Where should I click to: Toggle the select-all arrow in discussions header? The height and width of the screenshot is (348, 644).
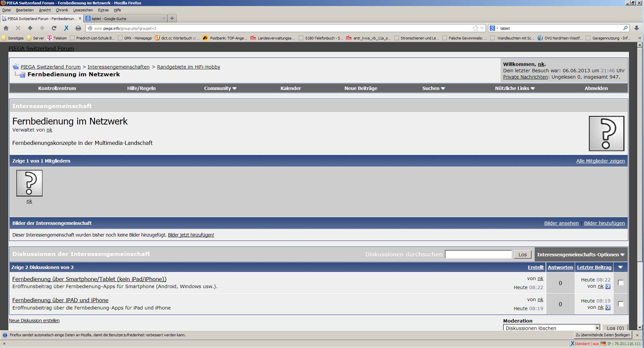620,267
